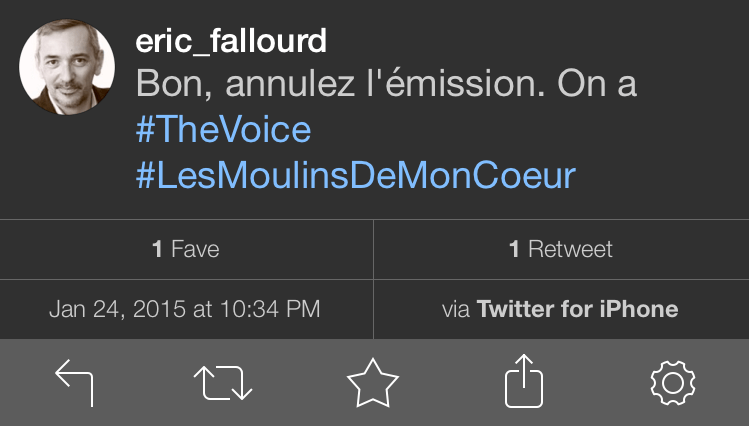Open the share sheet icon
749x426 pixels.
click(x=522, y=383)
